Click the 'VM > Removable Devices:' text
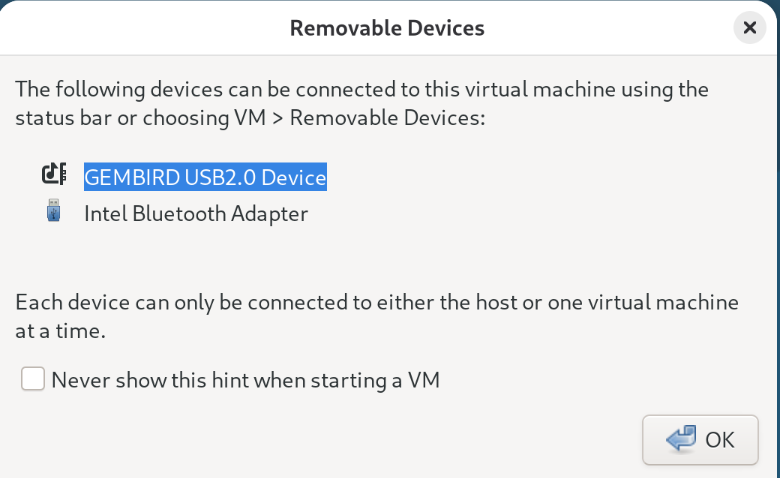This screenshot has width=780, height=478. pyautogui.click(x=375, y=118)
